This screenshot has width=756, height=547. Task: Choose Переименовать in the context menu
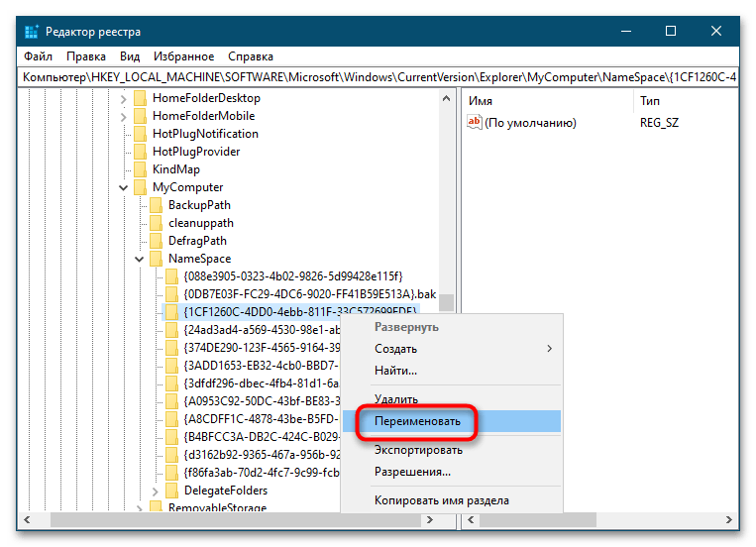pyautogui.click(x=417, y=421)
